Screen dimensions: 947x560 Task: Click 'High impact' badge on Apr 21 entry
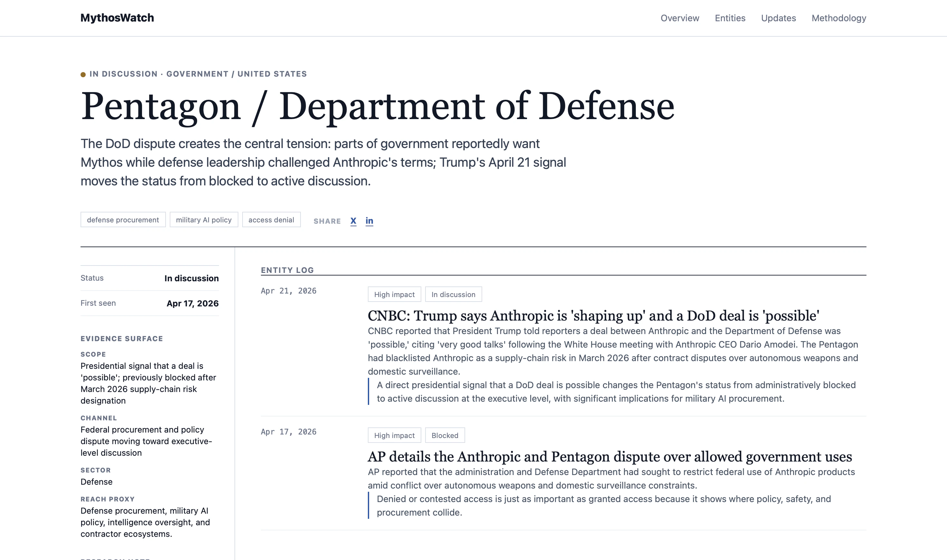(x=394, y=294)
